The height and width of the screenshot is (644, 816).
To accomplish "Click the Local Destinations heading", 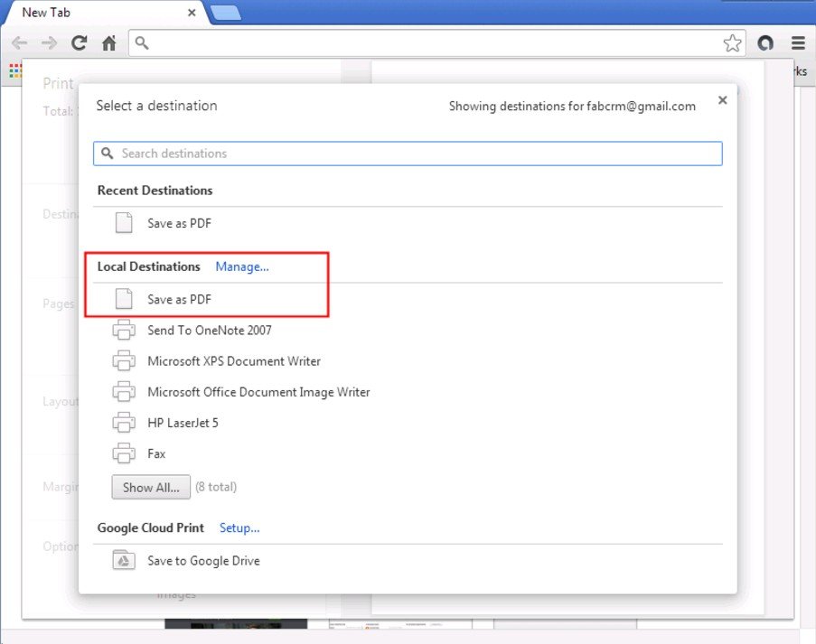I will [x=148, y=266].
